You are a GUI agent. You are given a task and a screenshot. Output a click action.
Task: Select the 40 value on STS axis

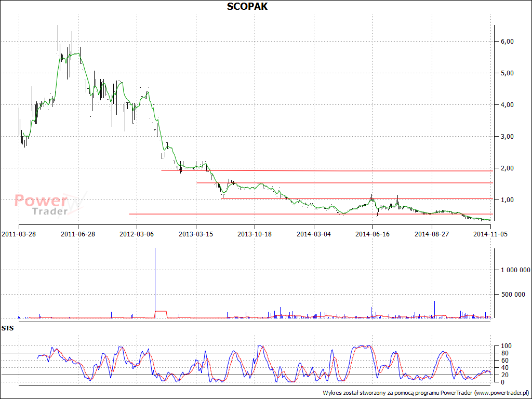(504, 368)
